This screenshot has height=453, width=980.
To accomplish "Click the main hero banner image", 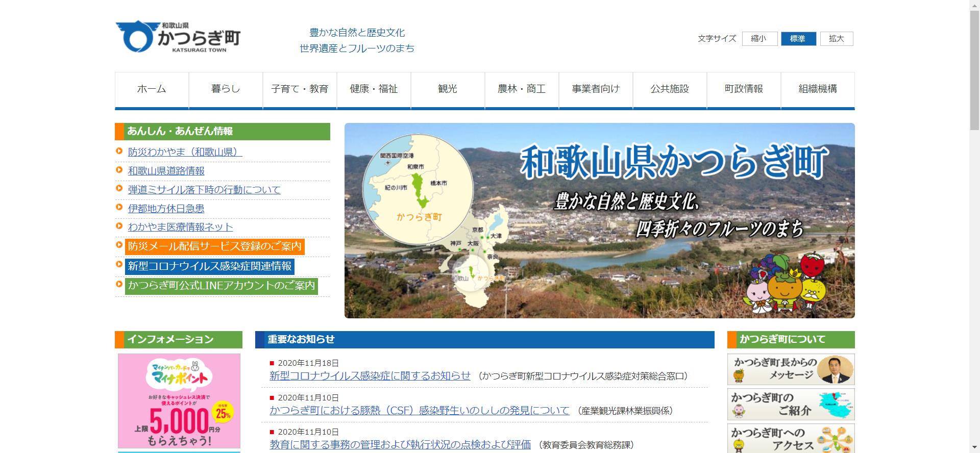I will pyautogui.click(x=599, y=220).
